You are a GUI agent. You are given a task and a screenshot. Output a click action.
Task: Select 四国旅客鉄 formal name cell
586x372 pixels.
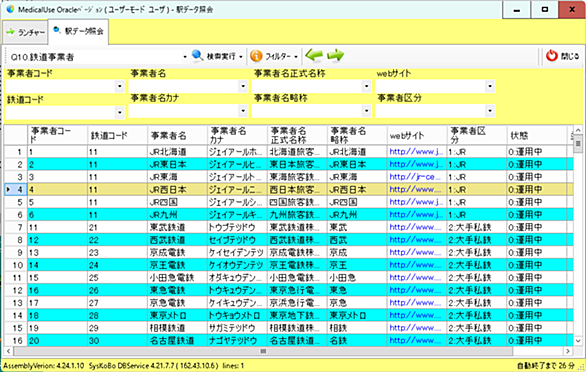pyautogui.click(x=297, y=202)
